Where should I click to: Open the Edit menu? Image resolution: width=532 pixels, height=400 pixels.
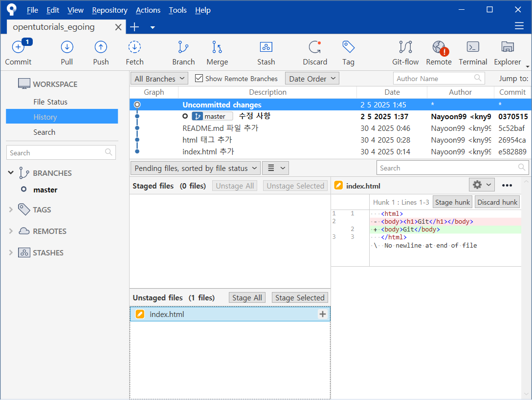point(53,10)
